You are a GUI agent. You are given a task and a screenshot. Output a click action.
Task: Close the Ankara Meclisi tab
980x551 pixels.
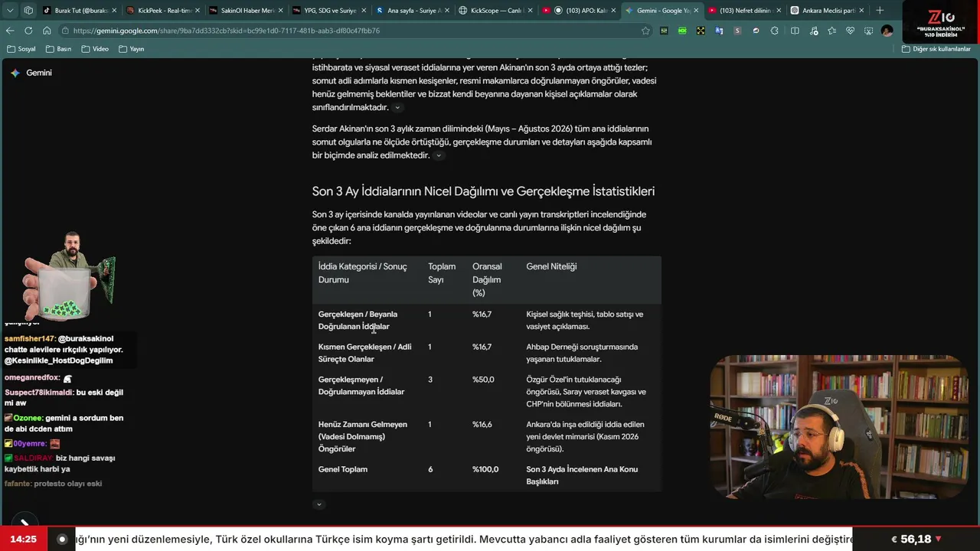coord(862,11)
